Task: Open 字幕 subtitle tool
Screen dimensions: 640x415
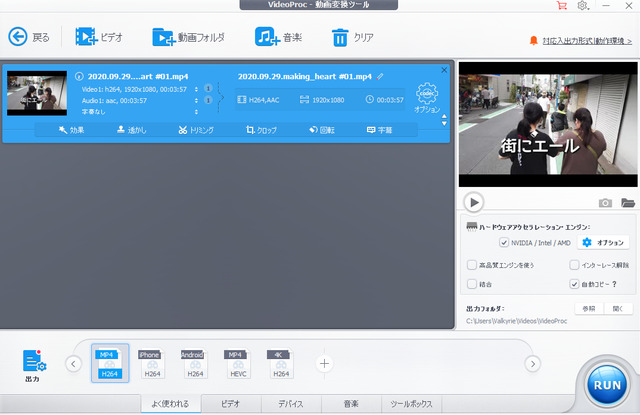Action: [x=380, y=130]
